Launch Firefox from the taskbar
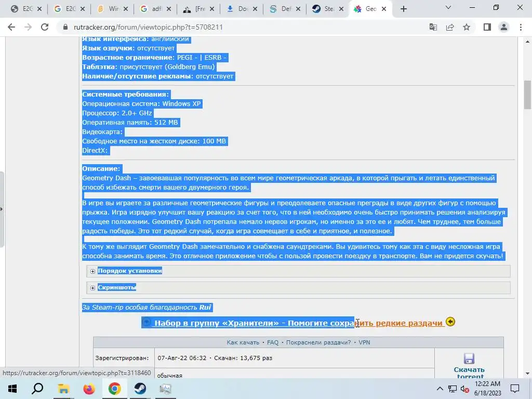The width and height of the screenshot is (532, 399). coord(89,389)
